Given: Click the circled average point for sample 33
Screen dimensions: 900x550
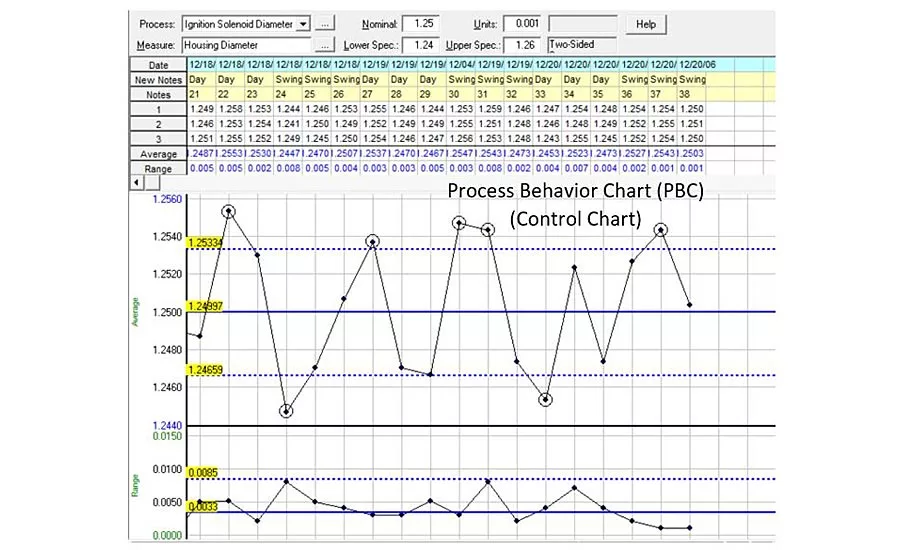Looking at the screenshot, I should (x=546, y=400).
